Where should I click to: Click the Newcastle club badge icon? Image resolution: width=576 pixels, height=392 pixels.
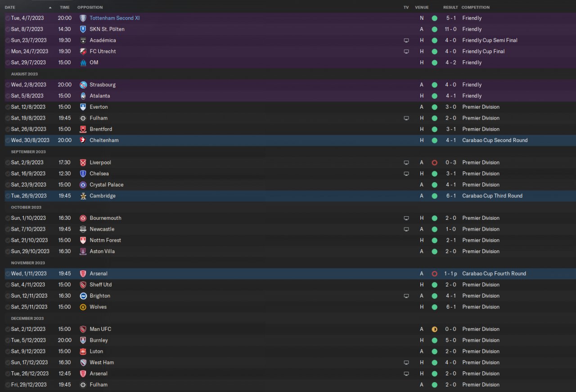click(x=83, y=229)
